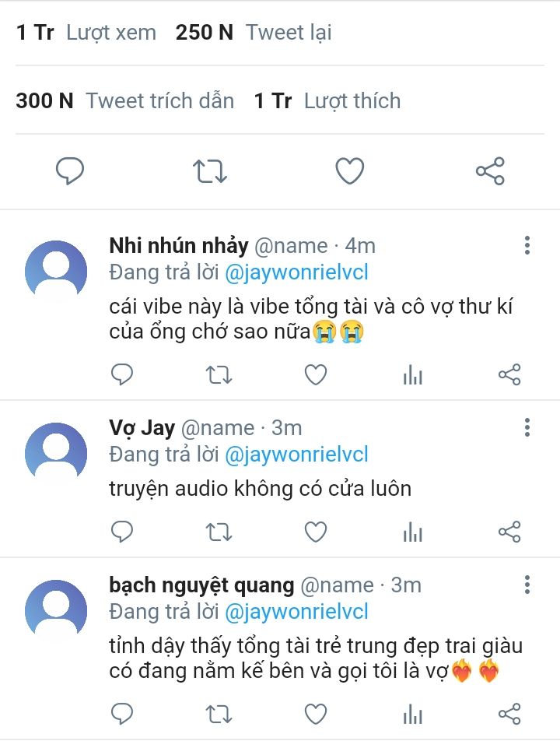Like bạch nguyệt quang's reply
The width and height of the screenshot is (560, 741).
[315, 714]
